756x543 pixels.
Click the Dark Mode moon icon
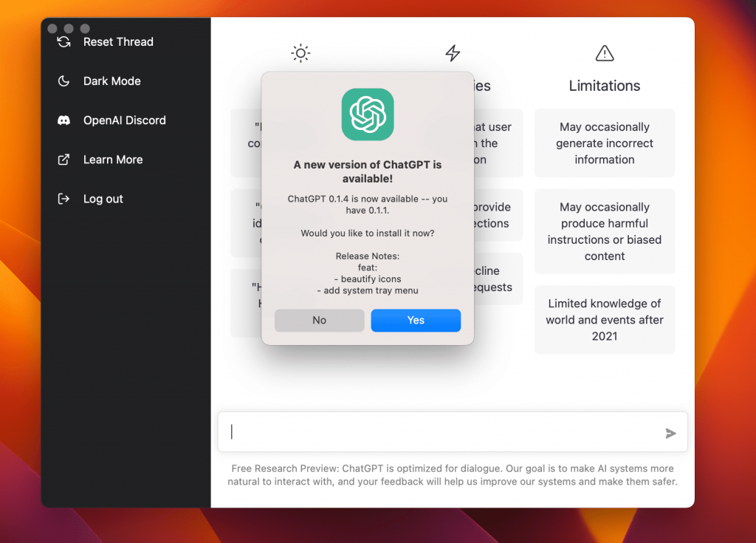click(x=63, y=81)
